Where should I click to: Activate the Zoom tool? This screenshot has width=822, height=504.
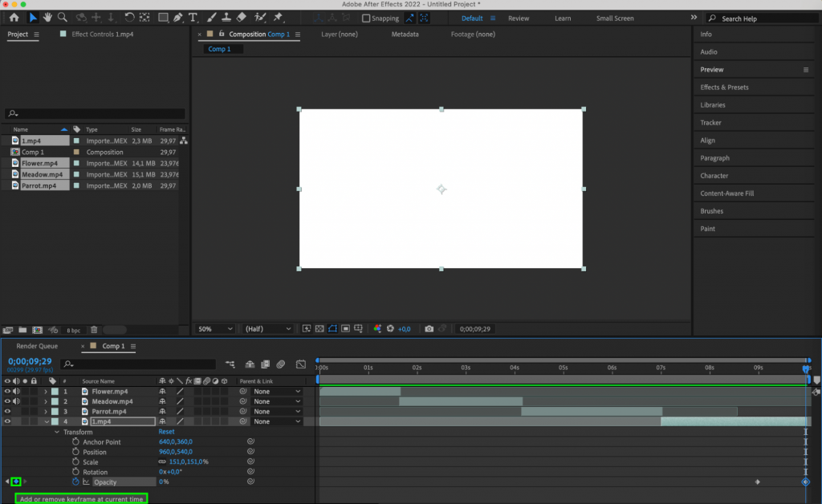(63, 17)
